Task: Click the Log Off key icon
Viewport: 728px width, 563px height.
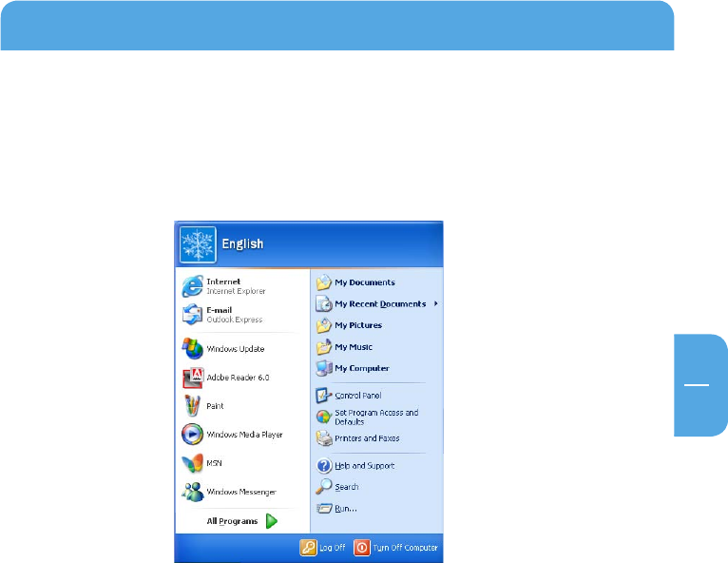Action: point(308,548)
